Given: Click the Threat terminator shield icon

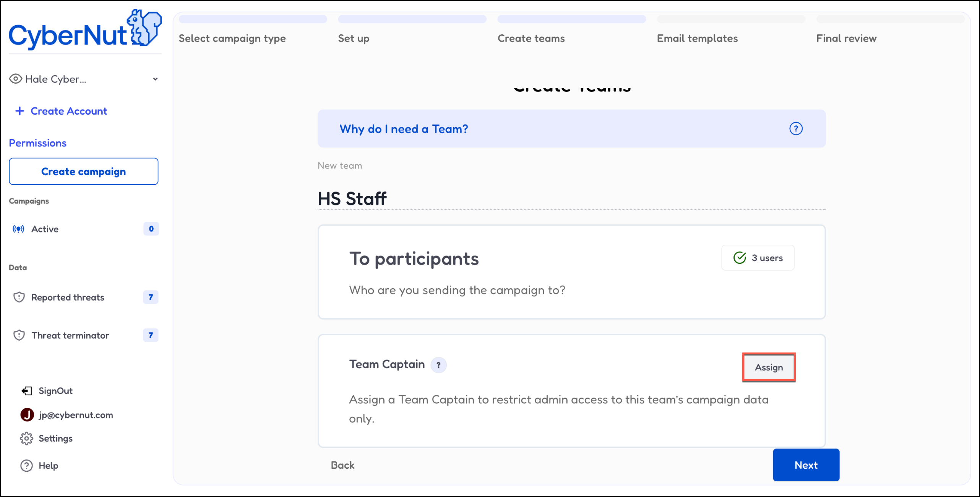Looking at the screenshot, I should click(19, 335).
